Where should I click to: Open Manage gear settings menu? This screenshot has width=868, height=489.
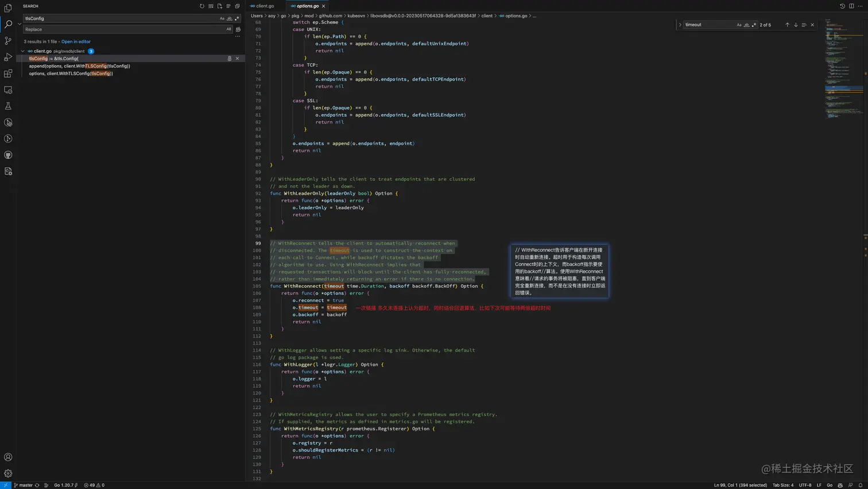[x=8, y=473]
